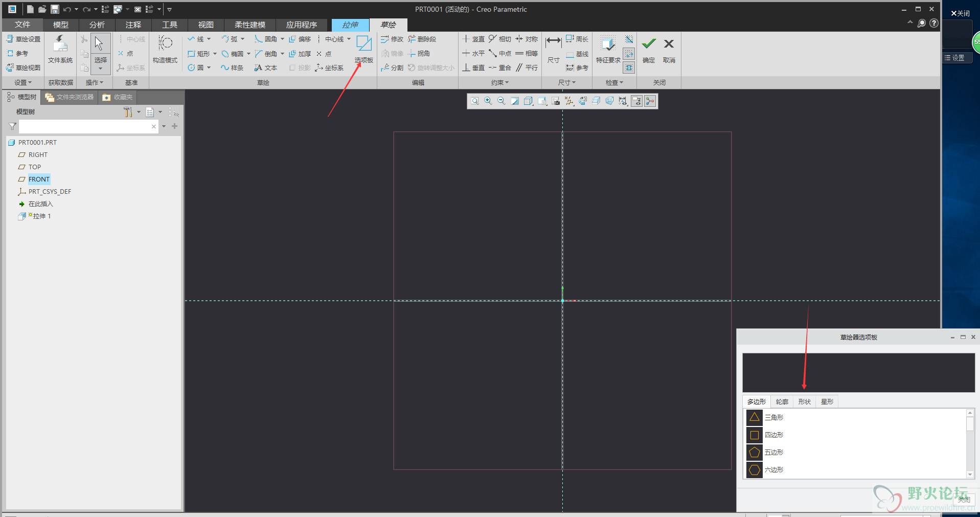Click the Zoom In magnifier in graphics toolbar

click(x=488, y=101)
